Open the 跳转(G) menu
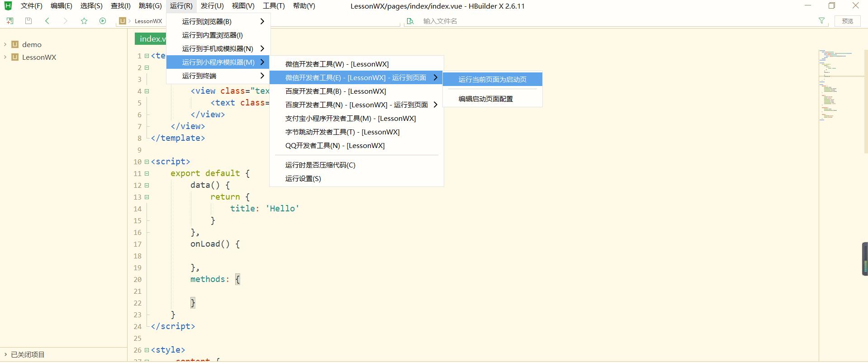The image size is (868, 363). (x=150, y=6)
